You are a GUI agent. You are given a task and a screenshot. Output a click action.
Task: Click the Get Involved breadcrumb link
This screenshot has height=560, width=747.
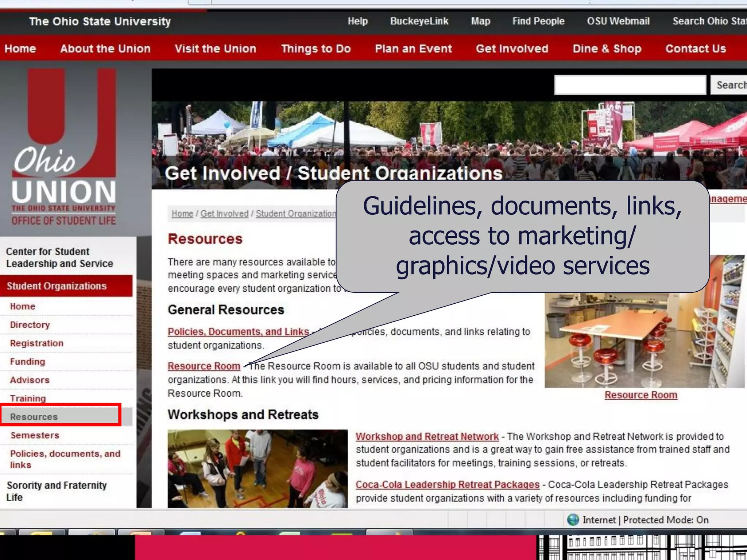point(224,214)
